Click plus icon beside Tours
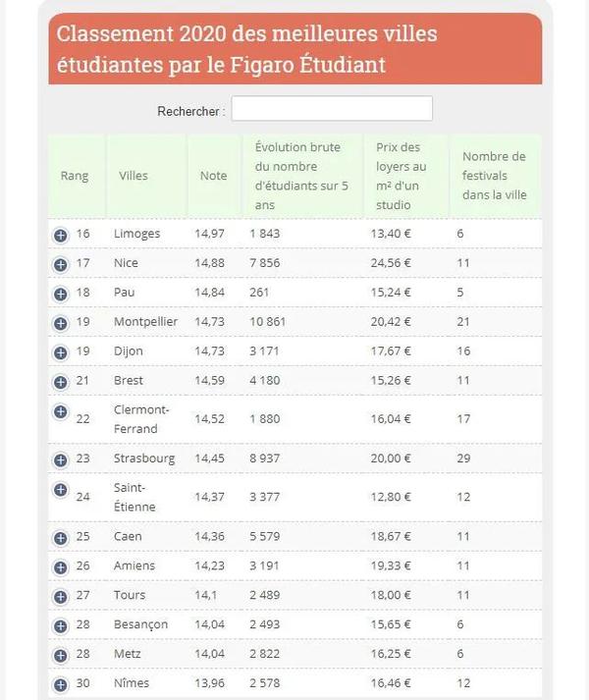The image size is (589, 700). pos(60,597)
